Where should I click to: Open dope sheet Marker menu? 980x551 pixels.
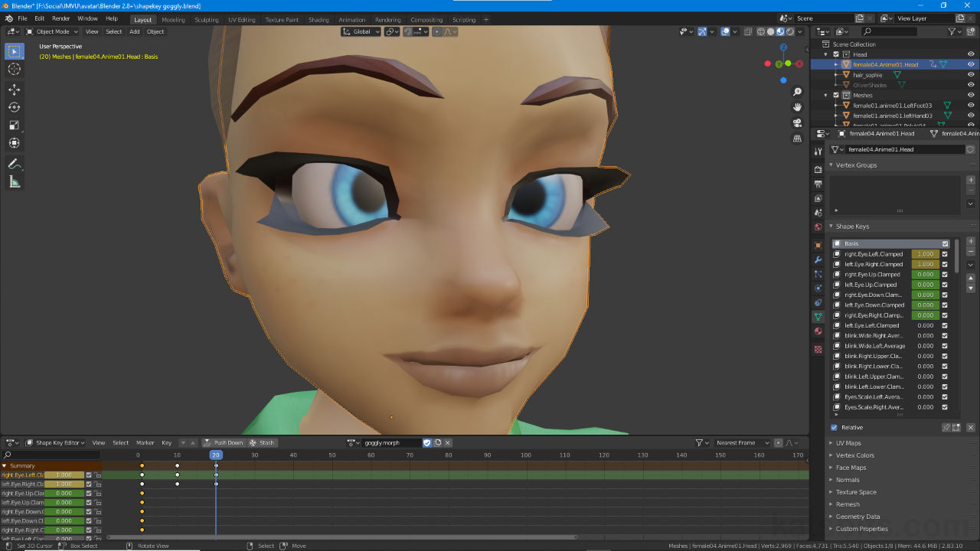click(145, 442)
